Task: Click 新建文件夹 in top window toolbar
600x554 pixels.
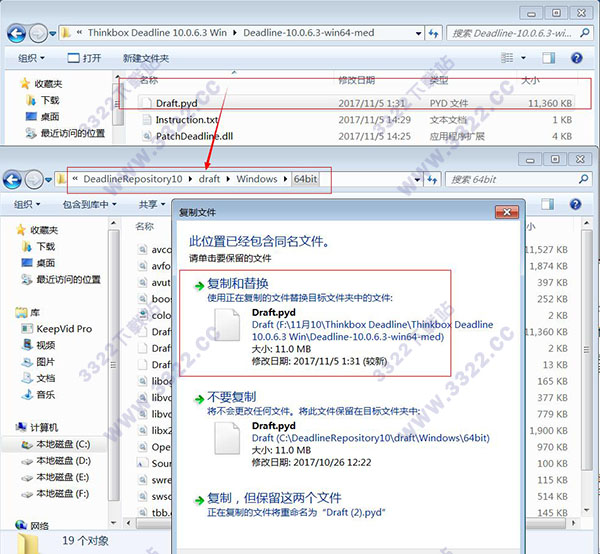Action: (x=146, y=58)
